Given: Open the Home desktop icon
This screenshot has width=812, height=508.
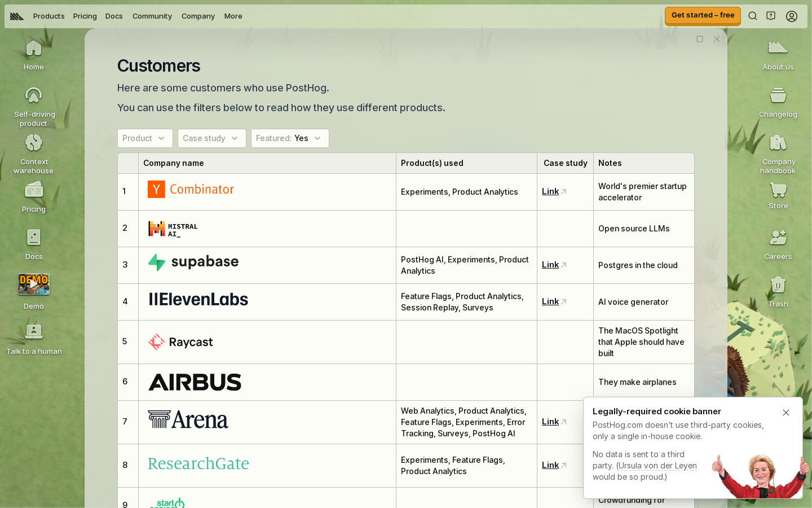Looking at the screenshot, I should tap(34, 55).
